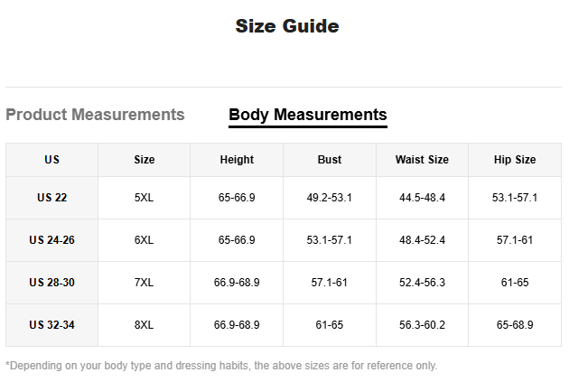
Task: Click the 7XL size cell
Action: pyautogui.click(x=145, y=283)
